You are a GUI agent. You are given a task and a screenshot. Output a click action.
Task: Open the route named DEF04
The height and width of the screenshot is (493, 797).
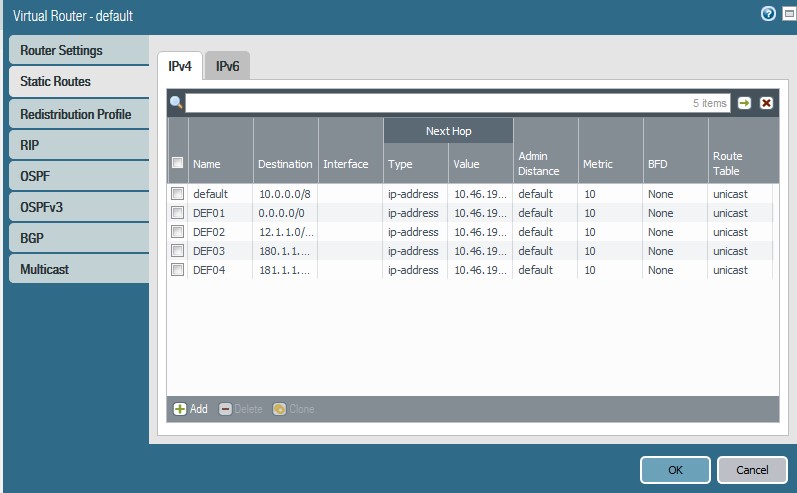click(x=209, y=270)
